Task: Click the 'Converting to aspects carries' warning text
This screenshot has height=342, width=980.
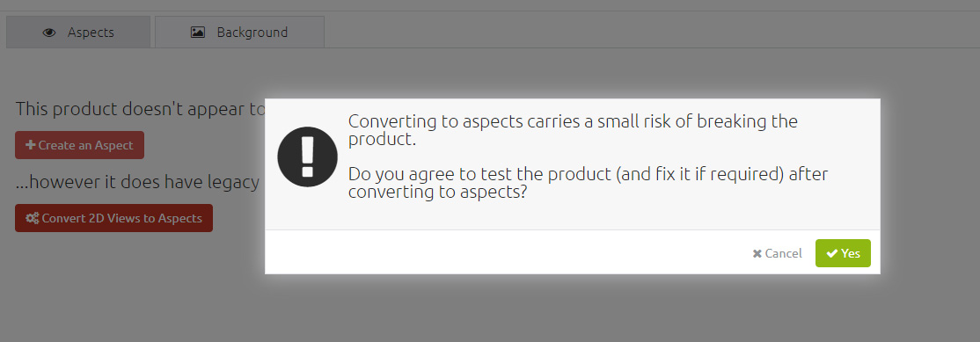Action: [x=573, y=129]
